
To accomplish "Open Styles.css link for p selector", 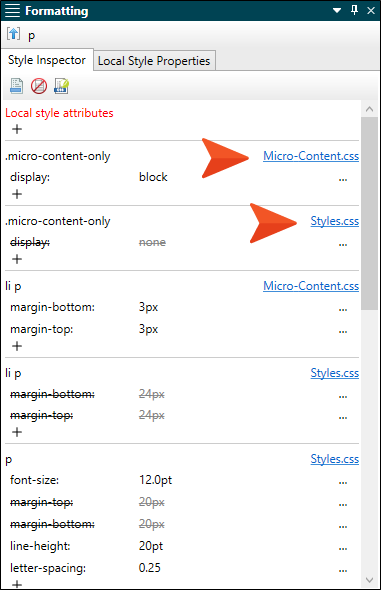I will click(x=335, y=459).
